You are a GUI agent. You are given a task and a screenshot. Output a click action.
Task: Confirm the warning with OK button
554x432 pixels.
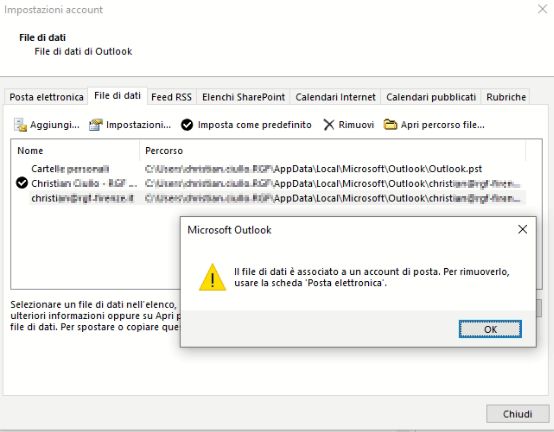click(490, 329)
